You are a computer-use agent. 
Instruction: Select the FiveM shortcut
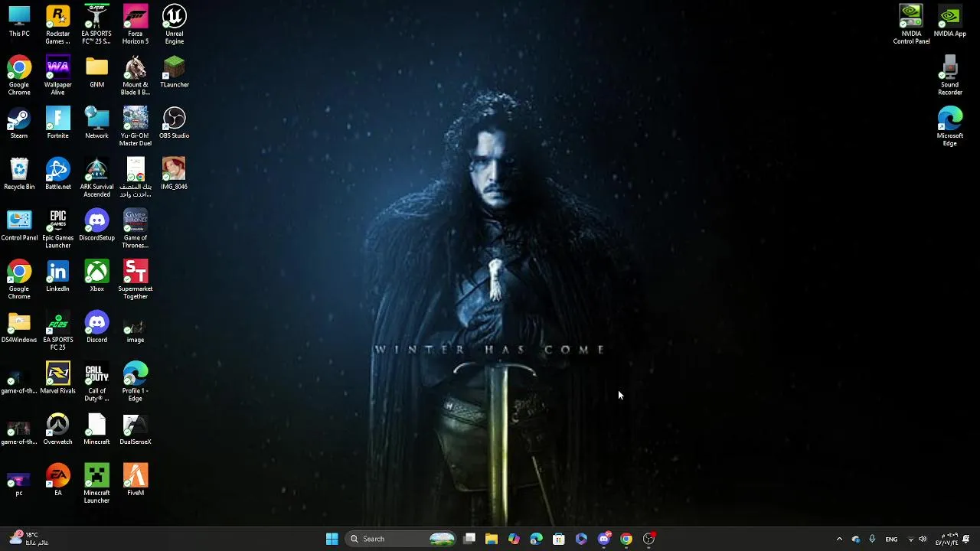136,481
